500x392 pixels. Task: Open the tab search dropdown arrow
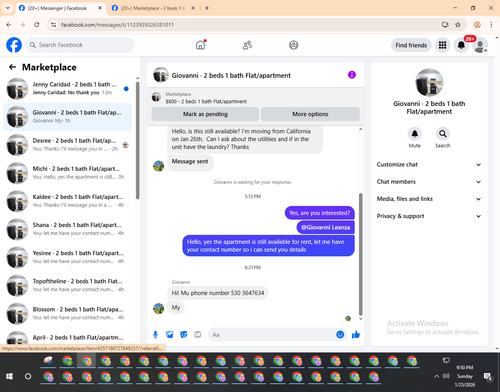click(x=8, y=8)
